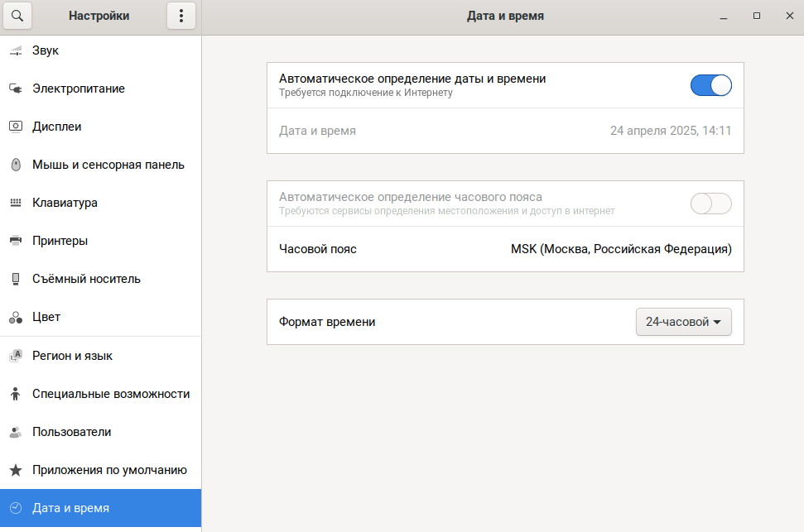
Task: Open the 24-часовой time format dropdown
Action: 683,322
